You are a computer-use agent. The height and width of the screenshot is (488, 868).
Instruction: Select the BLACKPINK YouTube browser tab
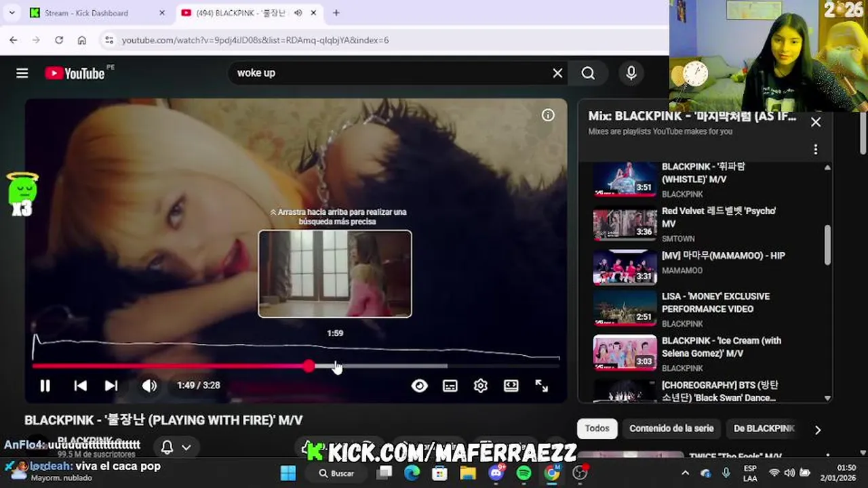click(240, 13)
